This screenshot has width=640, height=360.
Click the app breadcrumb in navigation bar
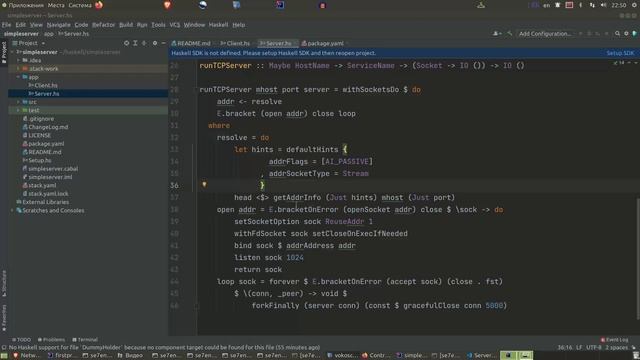click(x=49, y=34)
